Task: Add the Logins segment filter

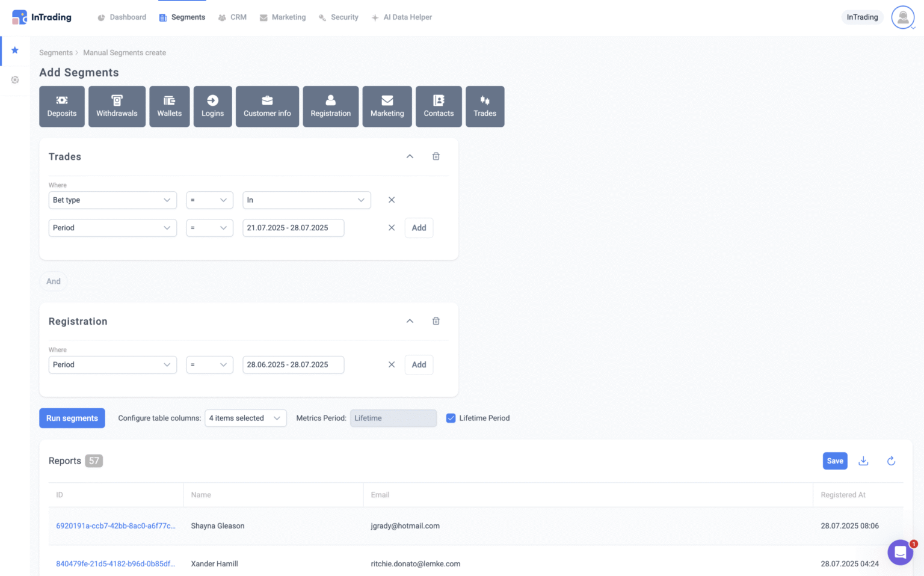Action: click(212, 106)
